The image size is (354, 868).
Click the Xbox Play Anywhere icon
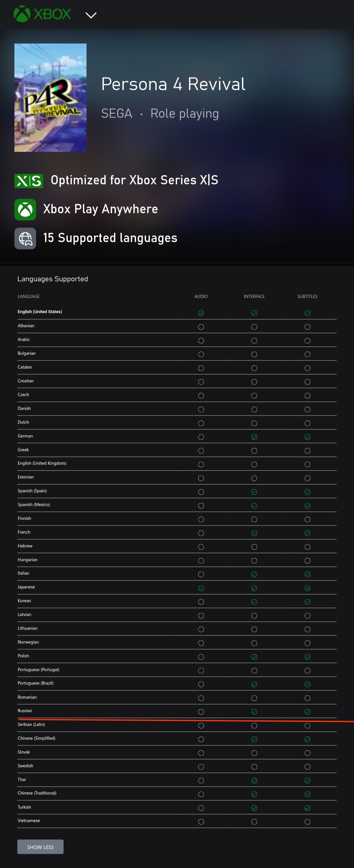point(25,209)
